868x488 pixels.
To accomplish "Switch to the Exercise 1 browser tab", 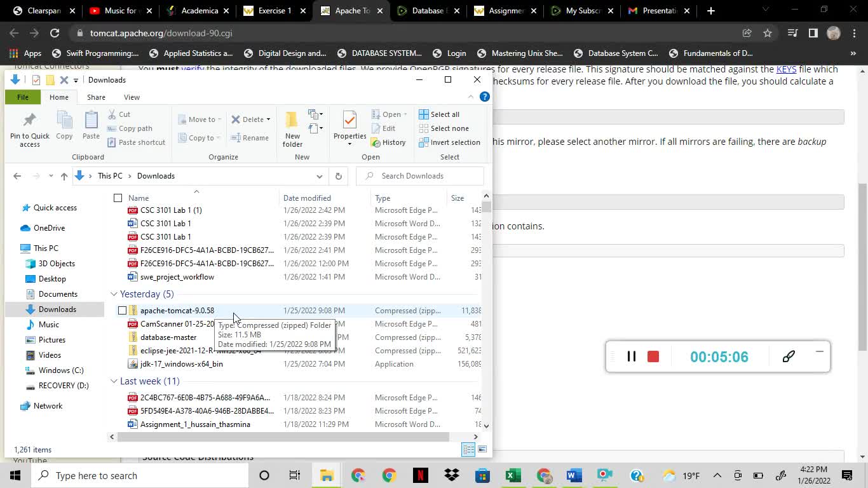I will click(x=275, y=11).
